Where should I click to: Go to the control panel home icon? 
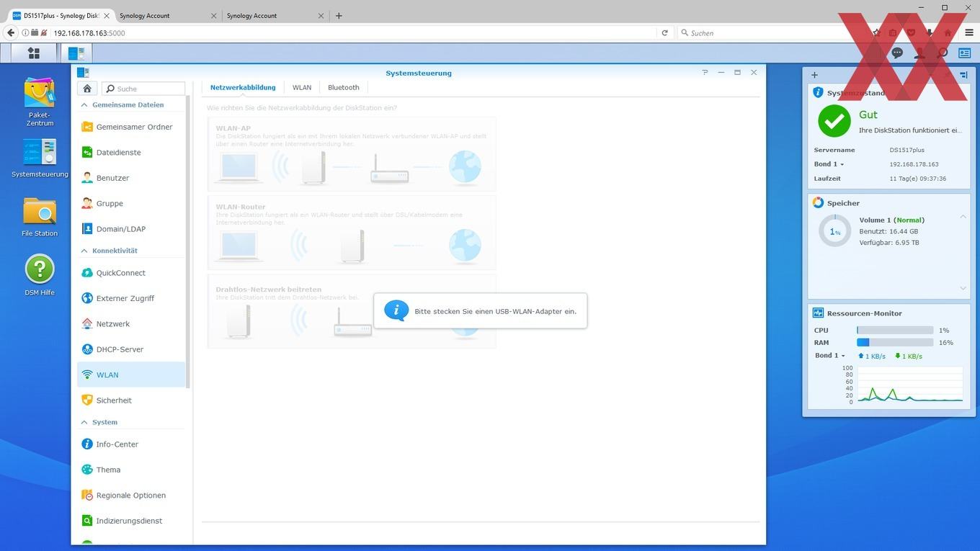pos(86,89)
